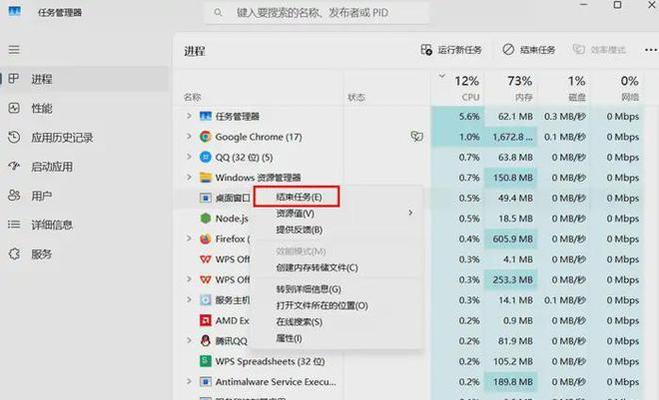Open the more options ellipsis menu
The width and height of the screenshot is (659, 400).
point(651,50)
